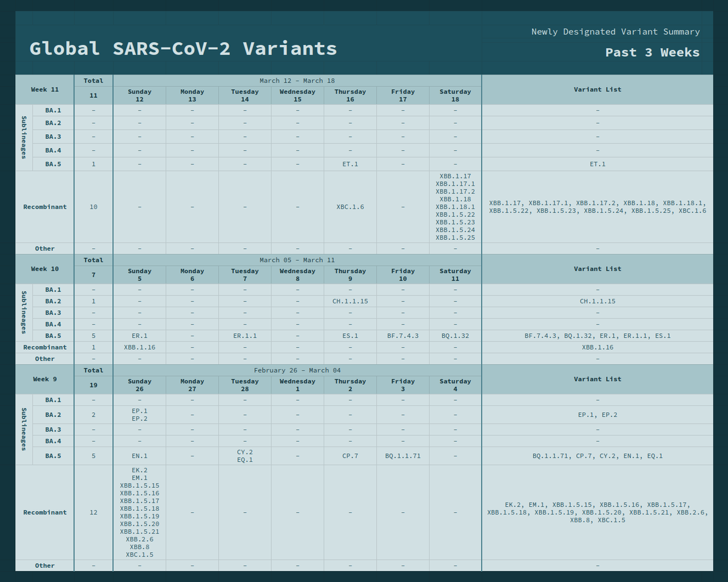Select the Week 9 total value 19
The height and width of the screenshot is (582, 728).
pos(93,385)
